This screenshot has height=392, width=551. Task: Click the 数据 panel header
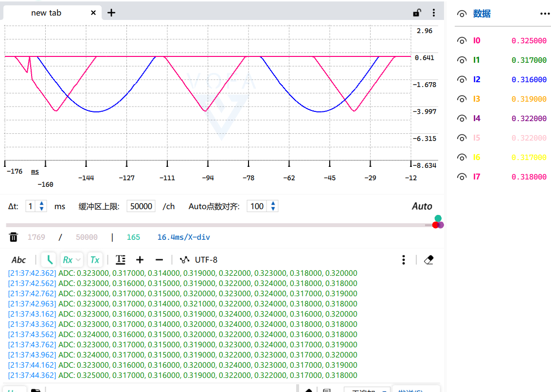(x=481, y=14)
